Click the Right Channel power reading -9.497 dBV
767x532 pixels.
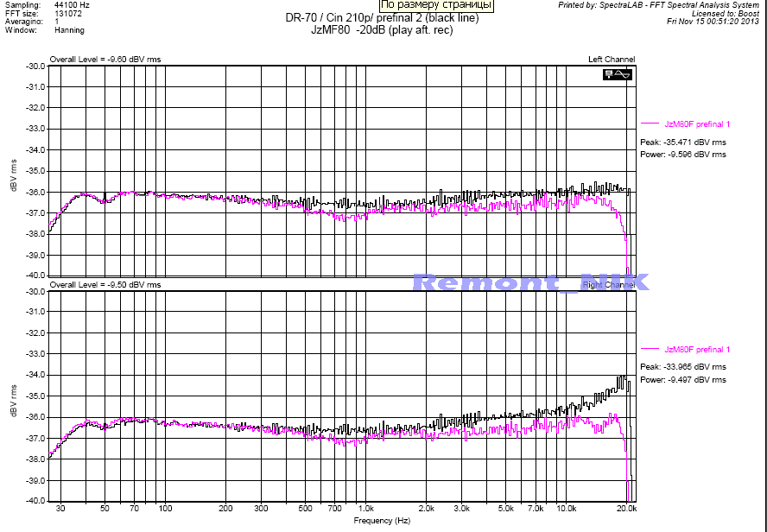point(682,380)
